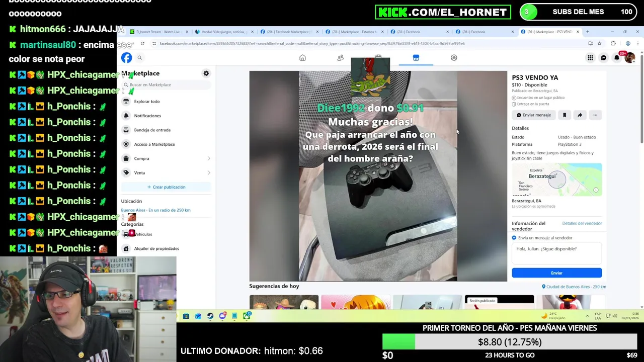
Task: Click the donation goal progress bar
Action: 510,342
